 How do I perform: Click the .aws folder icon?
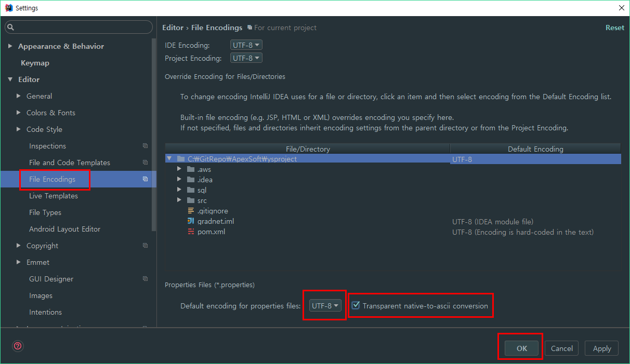pos(191,169)
